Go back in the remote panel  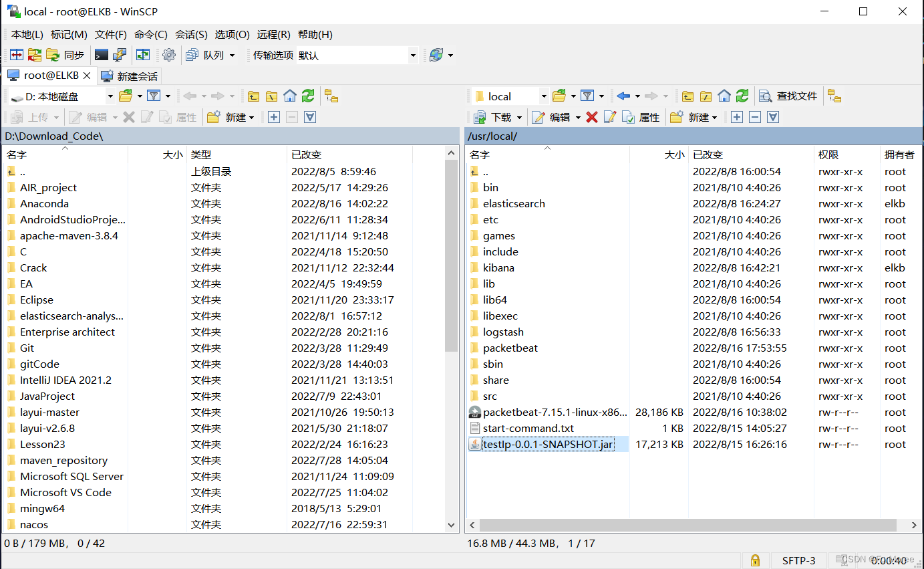click(x=624, y=96)
